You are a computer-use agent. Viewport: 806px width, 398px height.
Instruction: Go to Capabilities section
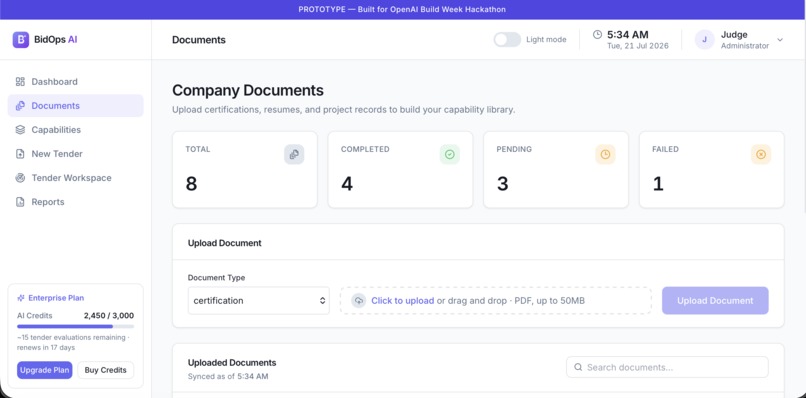[x=75, y=130]
